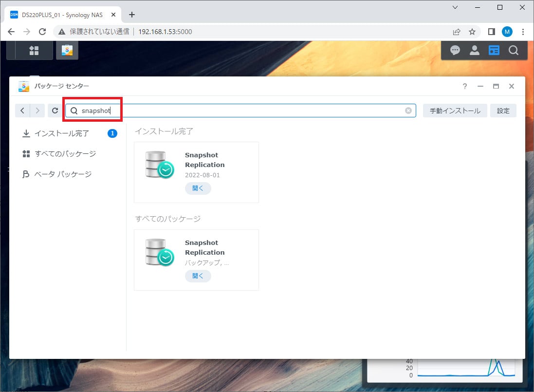The height and width of the screenshot is (392, 534).
Task: Click browser address bar URL
Action: coord(165,32)
